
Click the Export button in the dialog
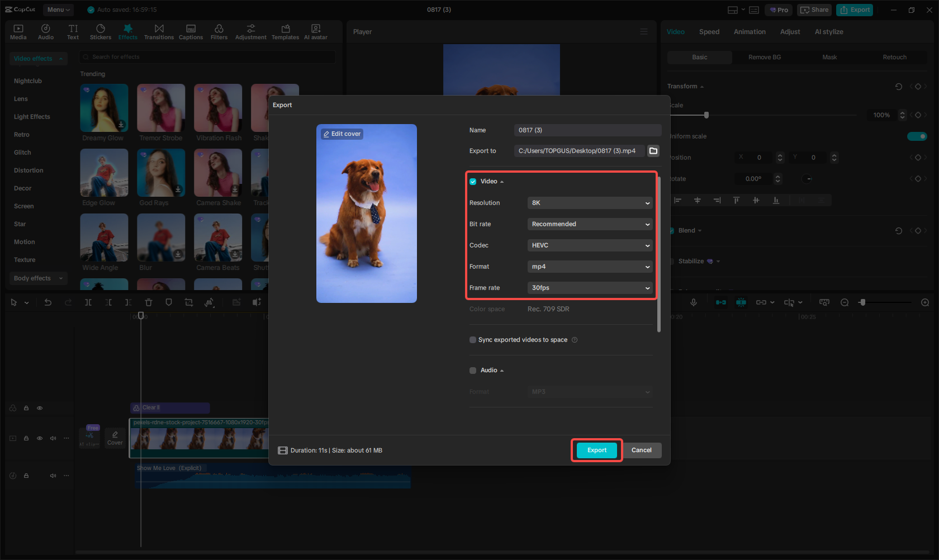click(596, 450)
